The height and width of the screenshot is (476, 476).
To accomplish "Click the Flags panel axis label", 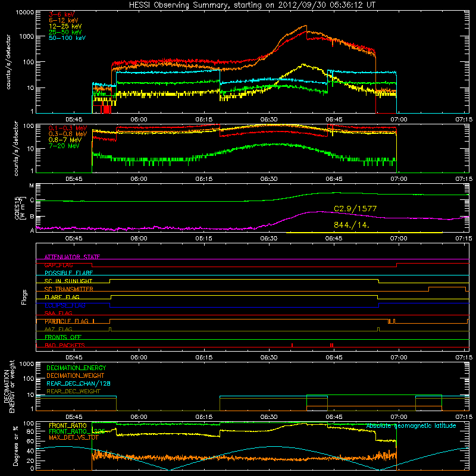I will point(24,297).
